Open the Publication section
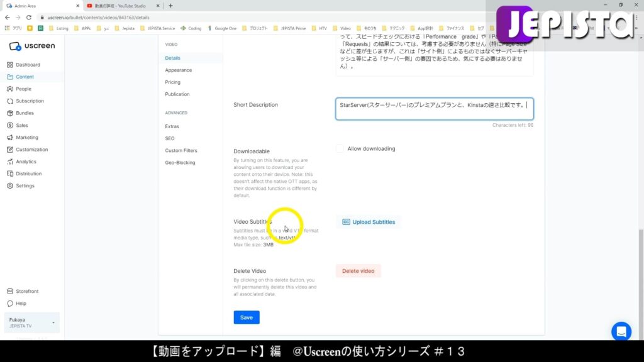644x362 pixels. 177,94
